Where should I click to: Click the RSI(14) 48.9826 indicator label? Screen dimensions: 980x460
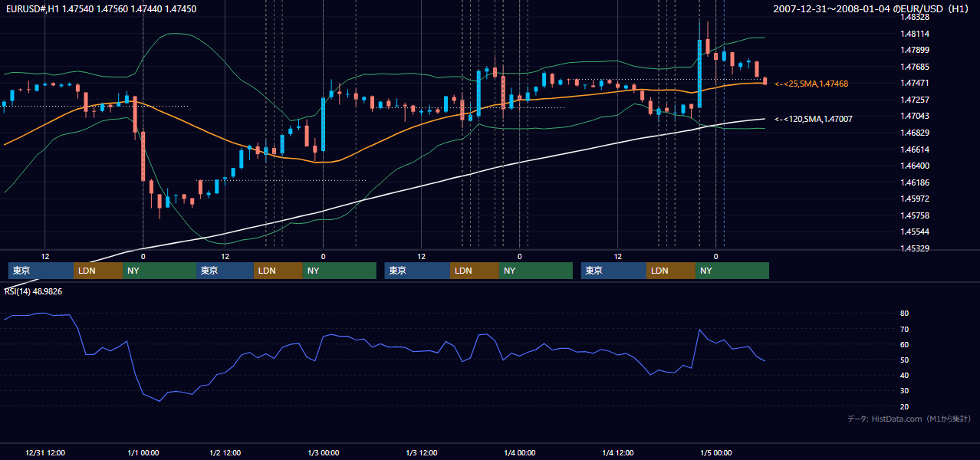point(33,291)
